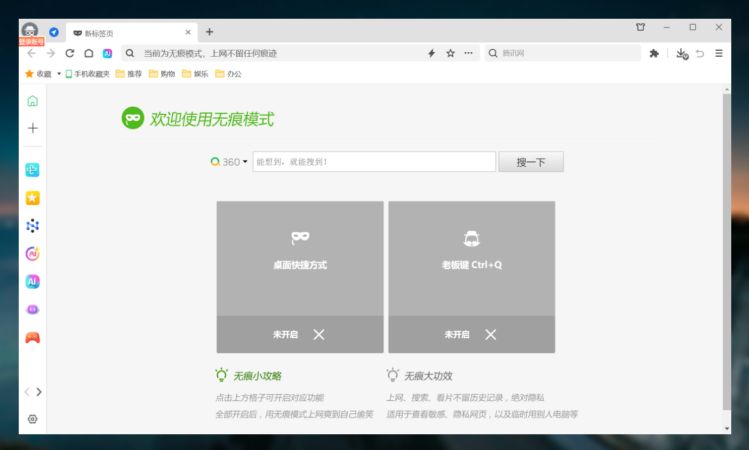Open the downloads manager icon

click(x=681, y=53)
